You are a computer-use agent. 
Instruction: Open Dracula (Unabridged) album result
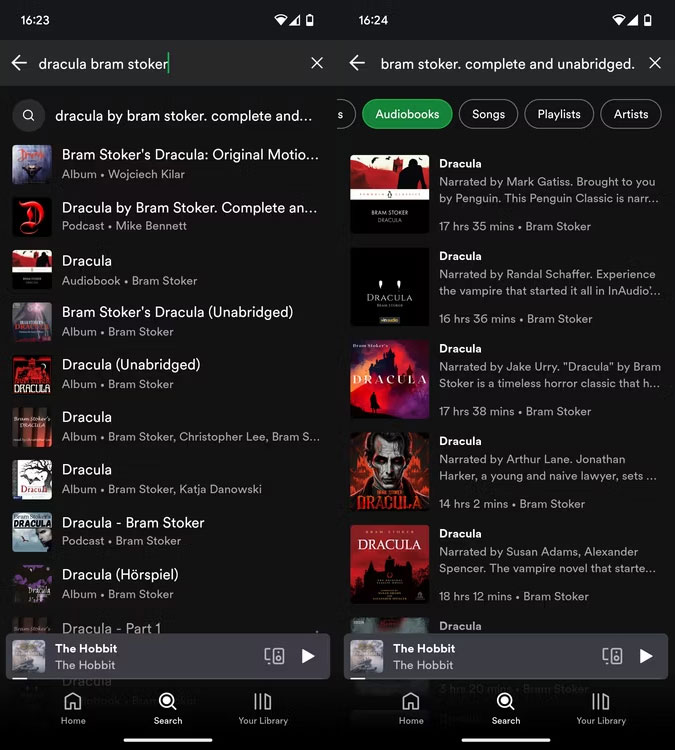pyautogui.click(x=166, y=374)
